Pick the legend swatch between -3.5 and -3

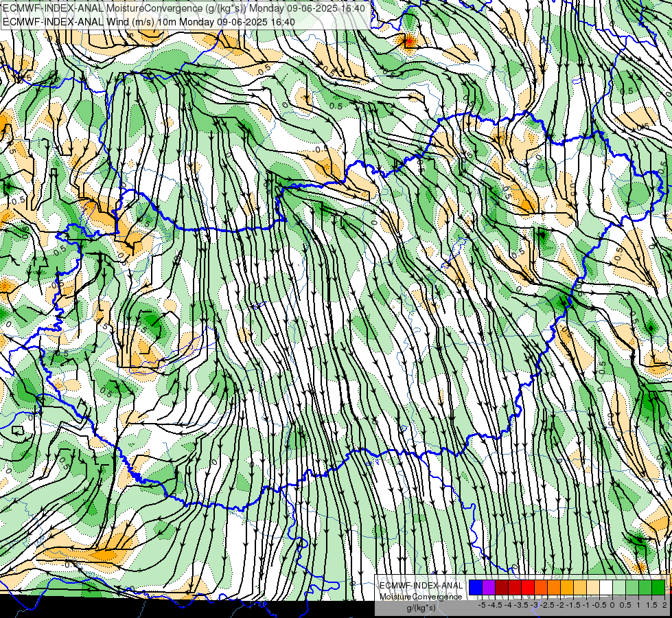pyautogui.click(x=528, y=587)
